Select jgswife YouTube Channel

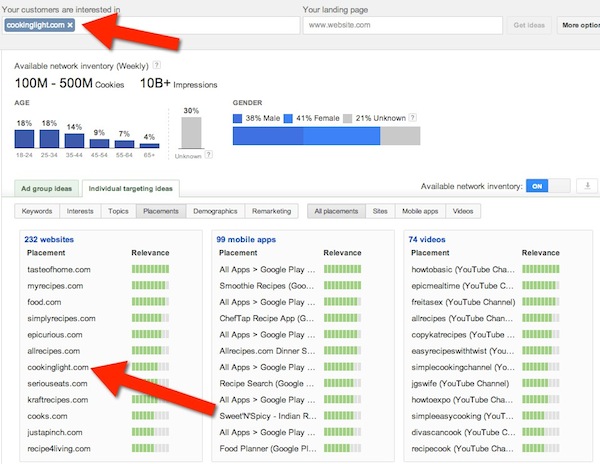click(x=460, y=383)
